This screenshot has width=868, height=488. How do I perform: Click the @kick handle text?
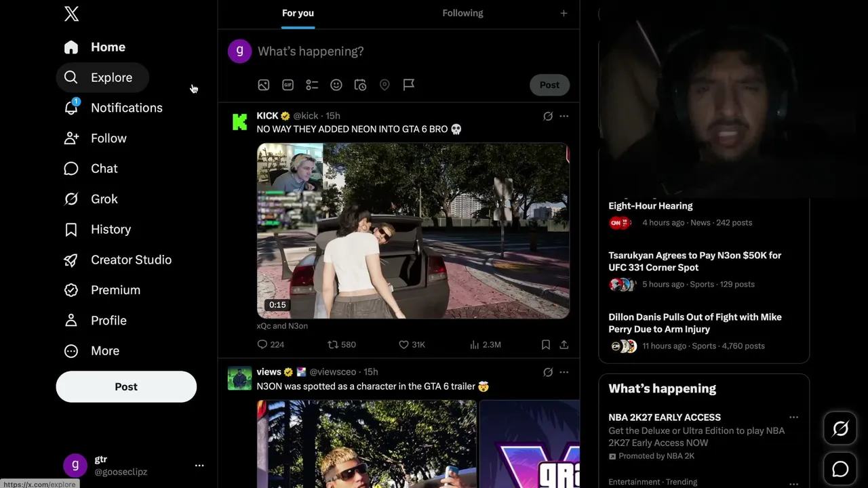pyautogui.click(x=306, y=116)
